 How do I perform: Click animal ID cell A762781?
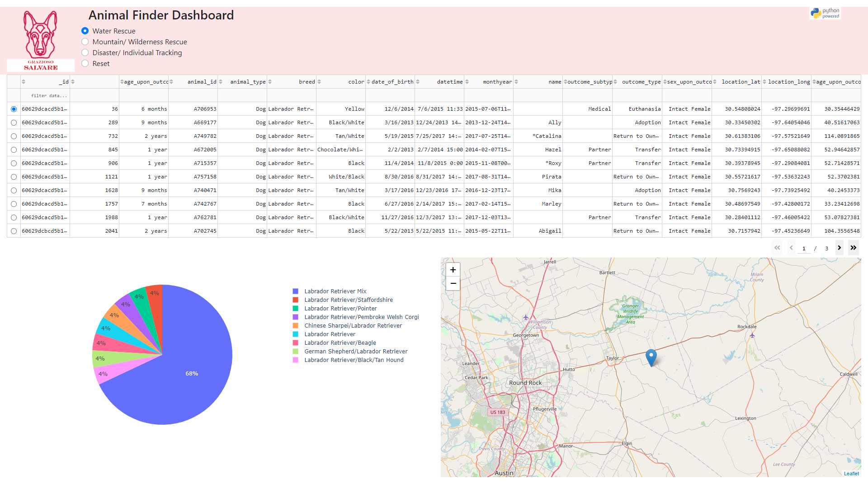pyautogui.click(x=193, y=217)
